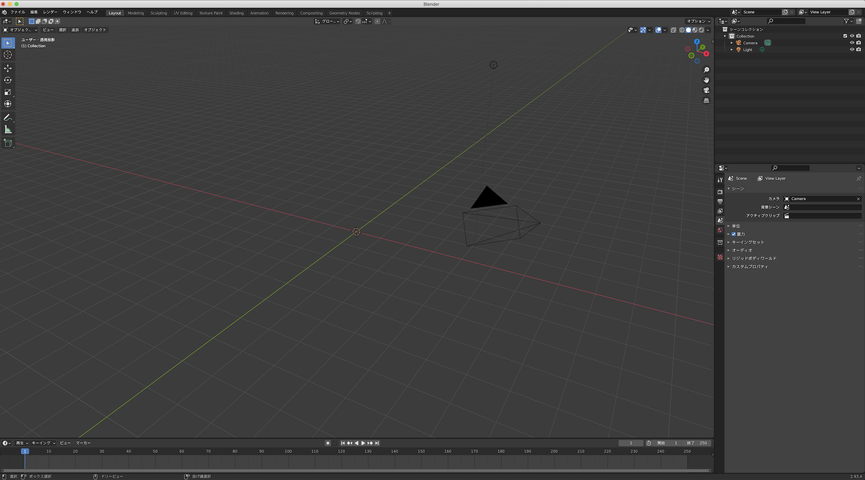Switch to wireframe viewport shading

point(682,30)
